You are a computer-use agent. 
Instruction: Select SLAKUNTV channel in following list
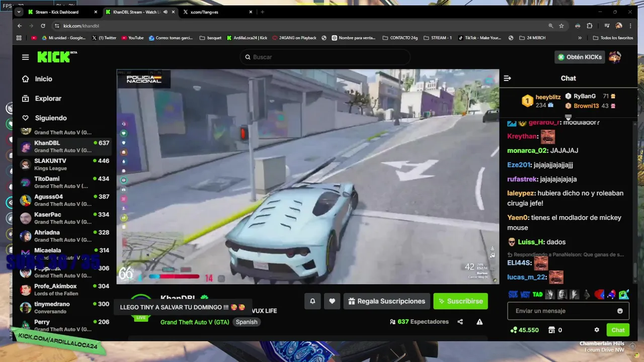(65, 164)
